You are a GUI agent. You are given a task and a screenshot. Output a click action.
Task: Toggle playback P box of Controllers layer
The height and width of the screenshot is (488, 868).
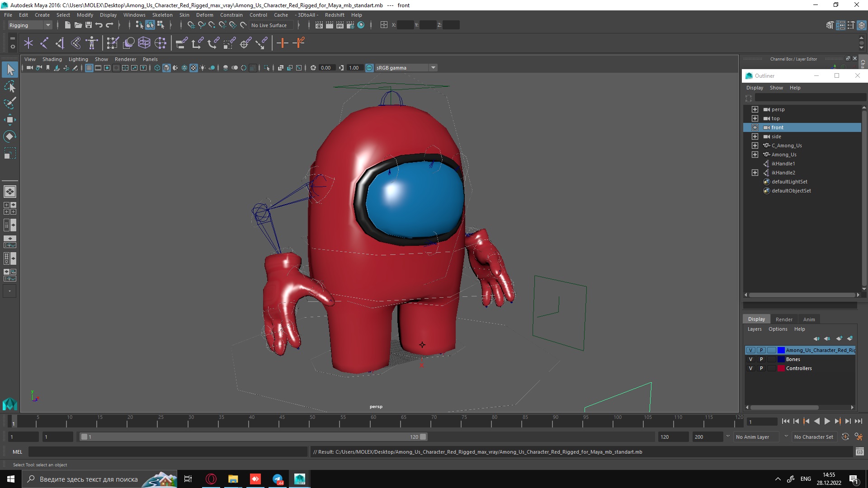(761, 369)
